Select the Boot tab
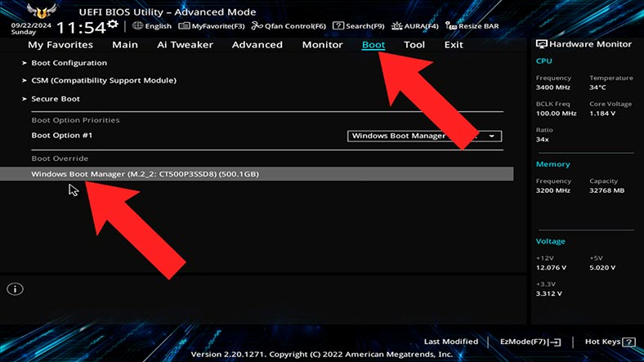This screenshot has width=644, height=362. point(373,45)
